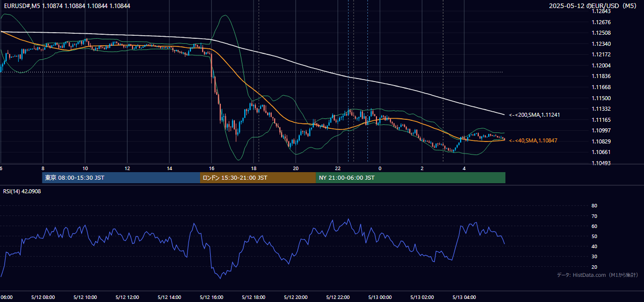This screenshot has height=302, width=644.
Task: Click the 200 SMA label 1.11241
Action: point(534,115)
